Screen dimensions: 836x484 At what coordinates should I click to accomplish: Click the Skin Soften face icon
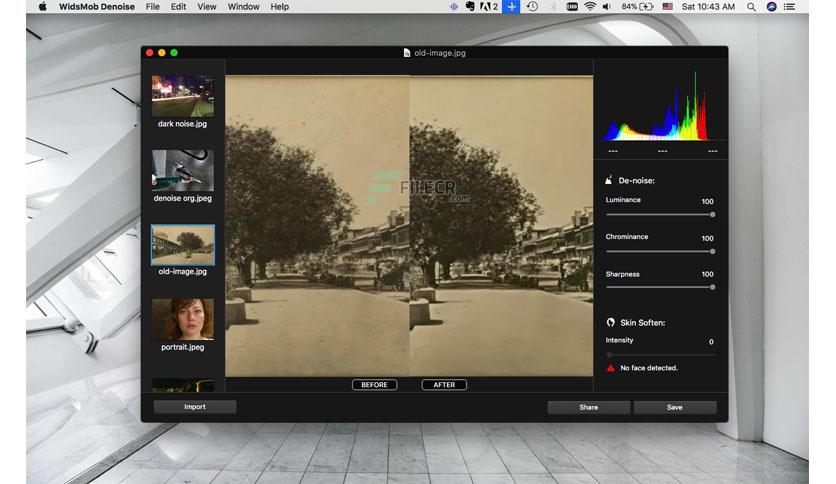(610, 322)
